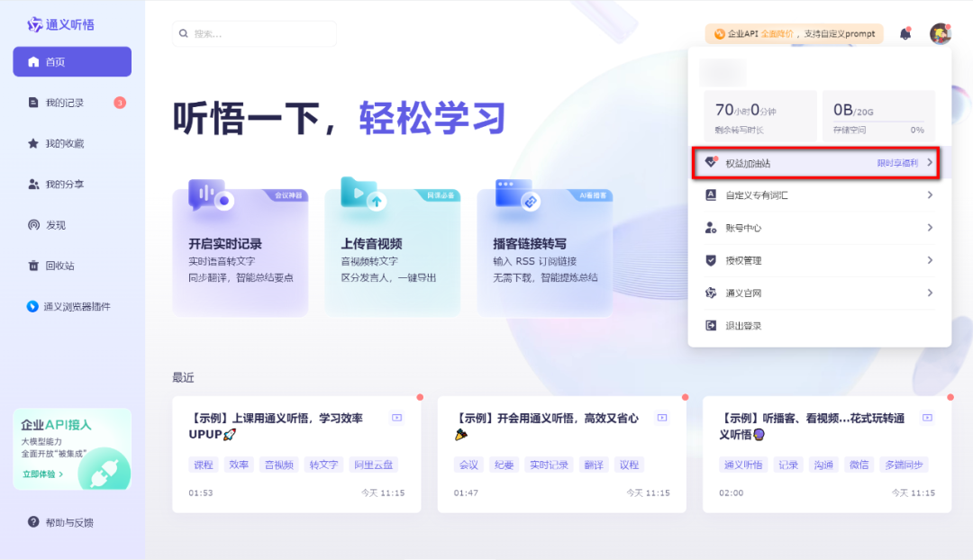Viewport: 973px width, 560px height.
Task: Click the 多端同步 tag
Action: [905, 465]
